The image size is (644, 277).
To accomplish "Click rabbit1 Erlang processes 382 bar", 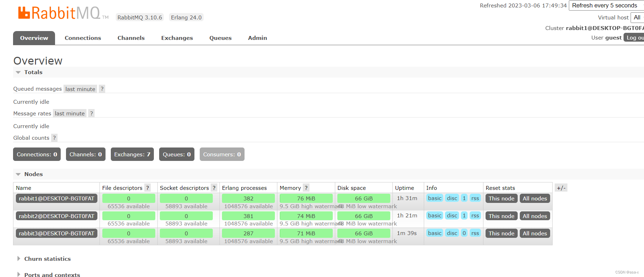I will pyautogui.click(x=248, y=198).
